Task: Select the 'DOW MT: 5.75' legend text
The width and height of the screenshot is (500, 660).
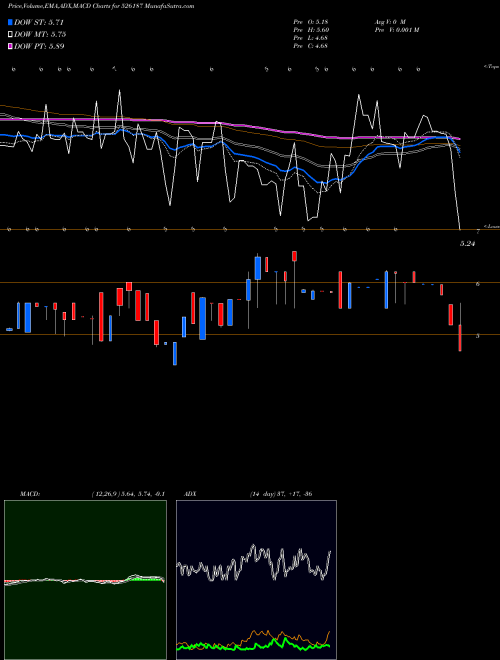Action: pos(40,35)
